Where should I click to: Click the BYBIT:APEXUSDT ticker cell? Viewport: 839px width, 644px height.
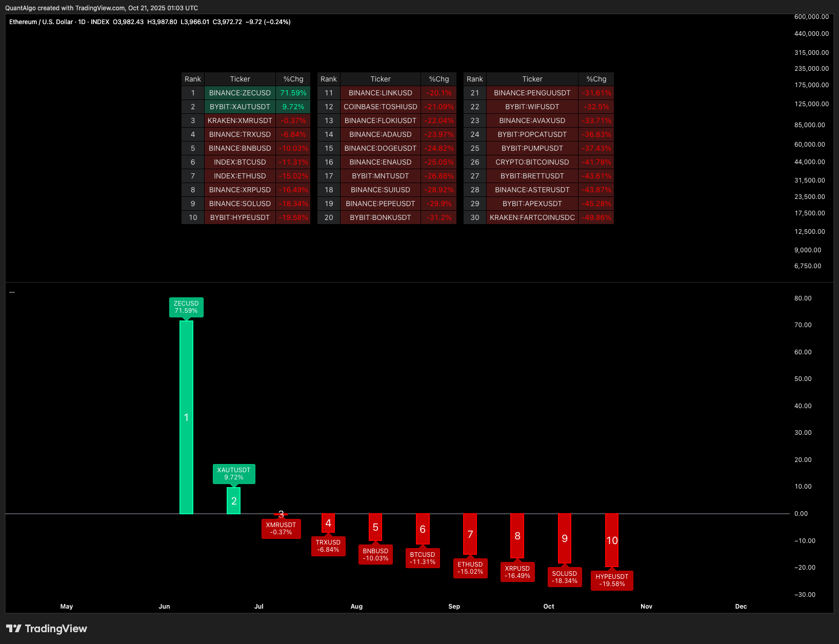[x=532, y=204]
